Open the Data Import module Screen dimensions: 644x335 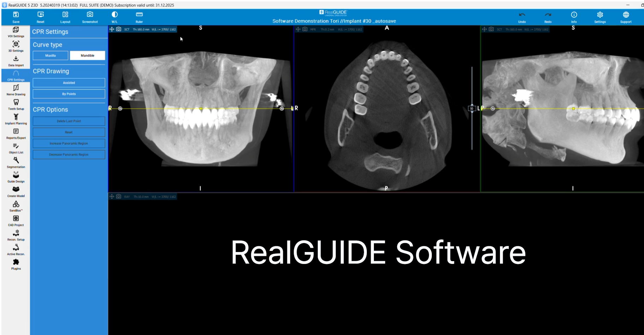click(16, 61)
